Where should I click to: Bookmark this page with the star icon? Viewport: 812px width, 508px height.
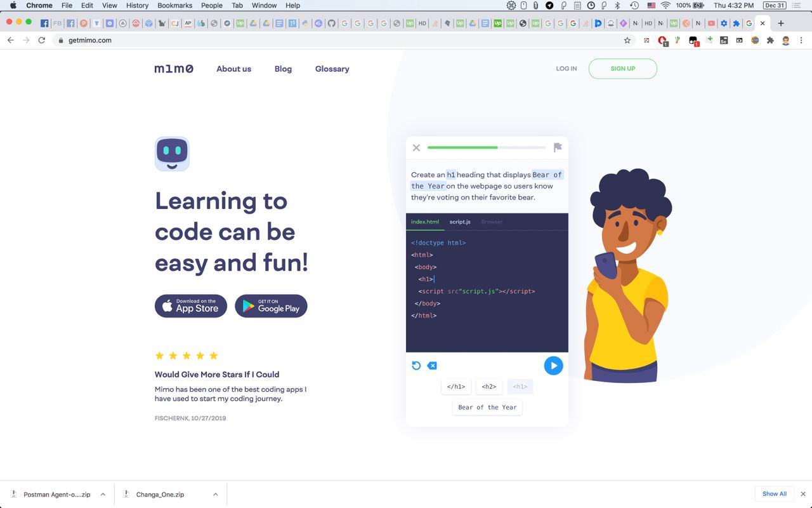pos(627,40)
